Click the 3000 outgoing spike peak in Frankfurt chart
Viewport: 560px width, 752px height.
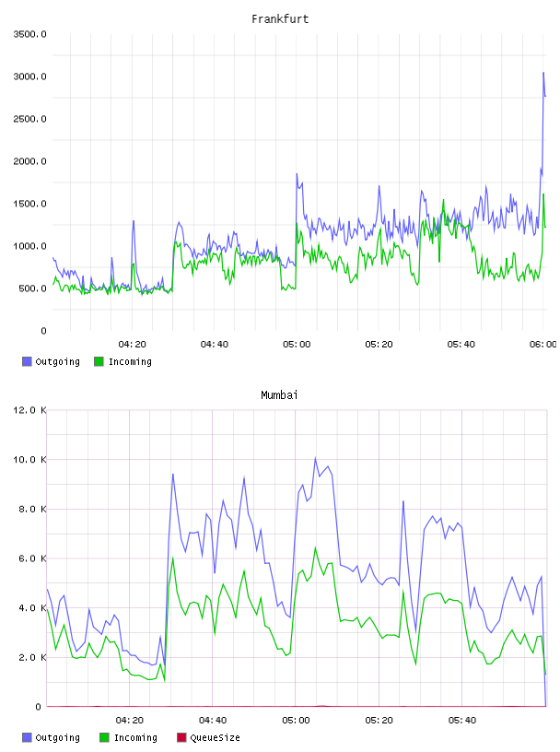pos(543,73)
